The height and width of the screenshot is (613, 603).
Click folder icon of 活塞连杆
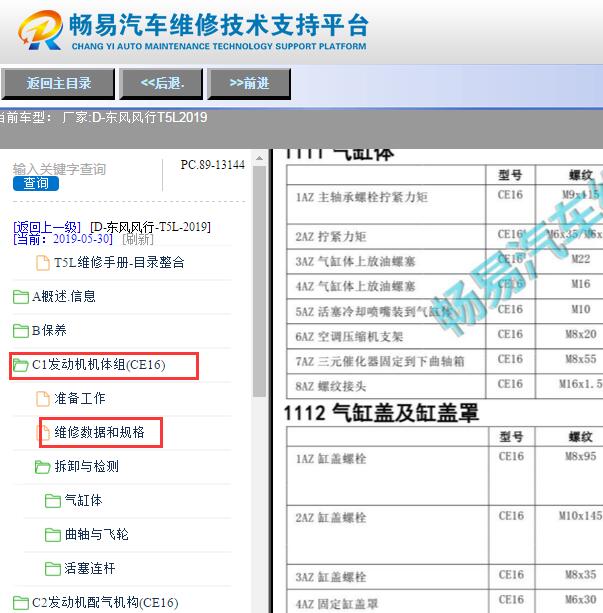[53, 569]
